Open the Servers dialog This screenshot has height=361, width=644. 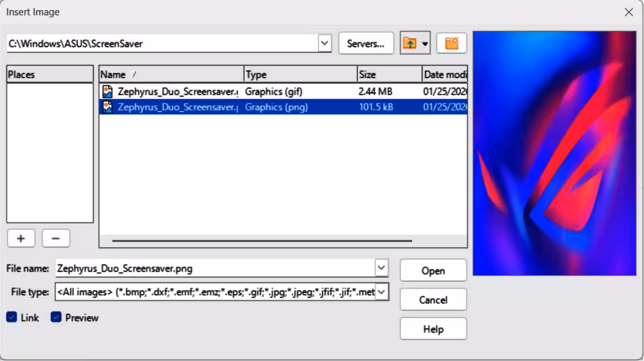click(x=366, y=43)
